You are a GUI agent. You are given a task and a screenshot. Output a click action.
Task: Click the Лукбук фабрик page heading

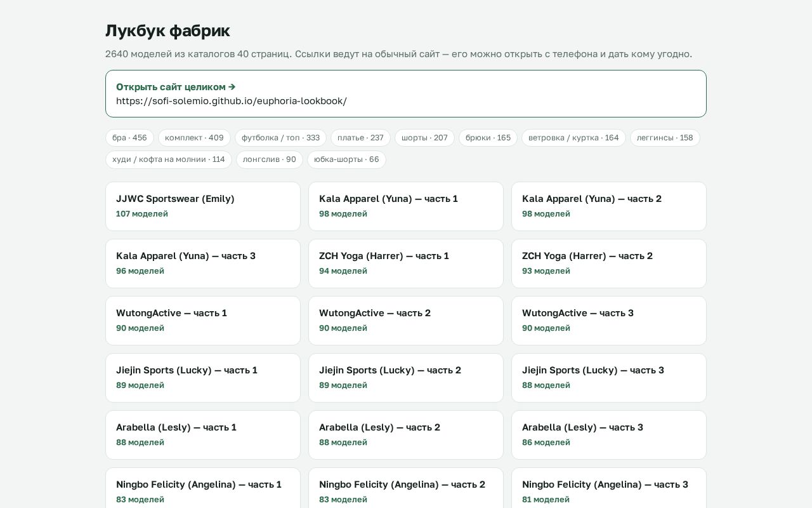pos(167,30)
